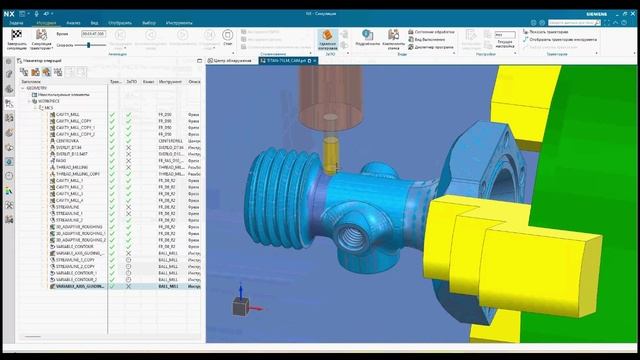Click the checkered flag Finish Simulation icon
640x360 pixels.
coord(16,35)
